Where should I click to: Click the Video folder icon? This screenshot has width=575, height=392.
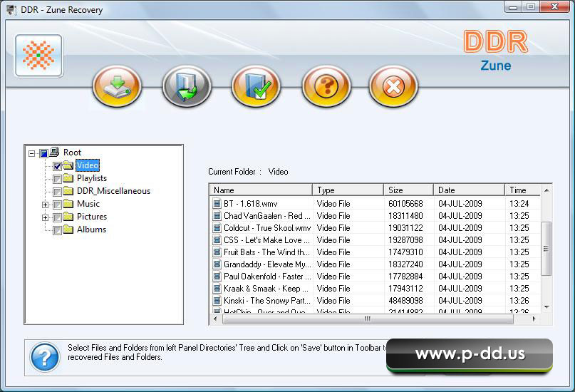(68, 165)
